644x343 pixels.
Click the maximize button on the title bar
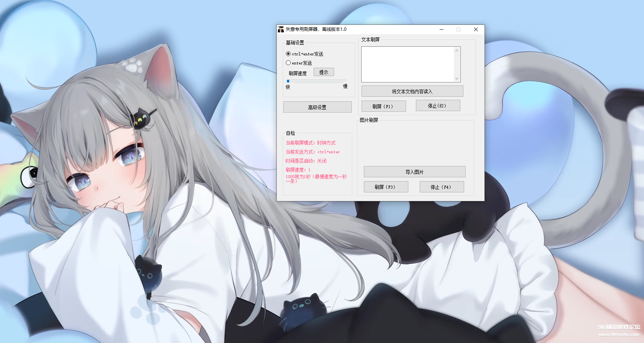click(x=458, y=29)
